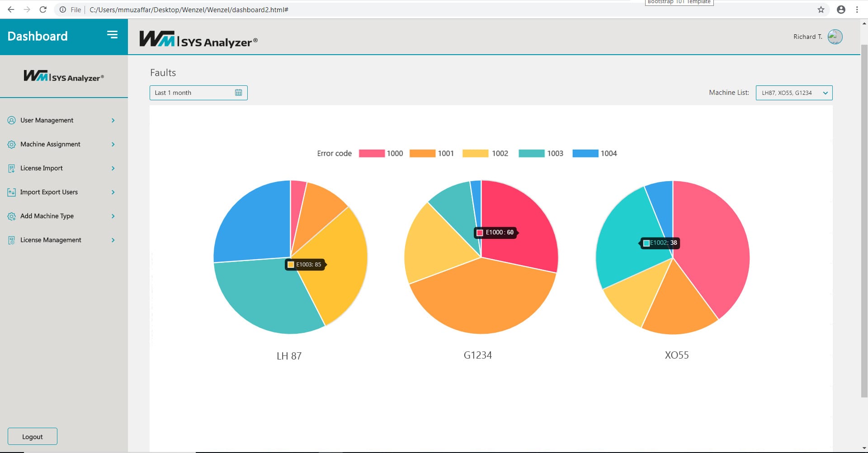The image size is (868, 453).
Task: Click the 1003 teal legend color swatch
Action: coord(531,154)
